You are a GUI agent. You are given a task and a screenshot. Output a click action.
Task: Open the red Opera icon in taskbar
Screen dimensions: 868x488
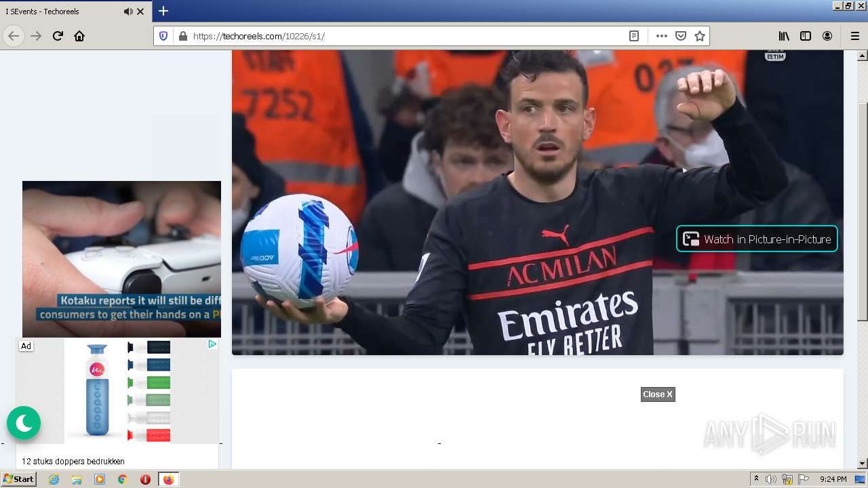coord(145,479)
